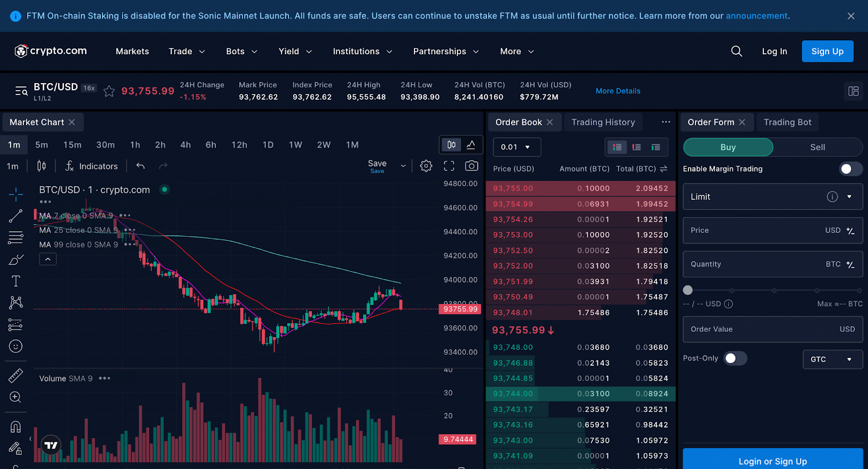
Task: Switch to the Trading History tab
Action: pyautogui.click(x=603, y=122)
